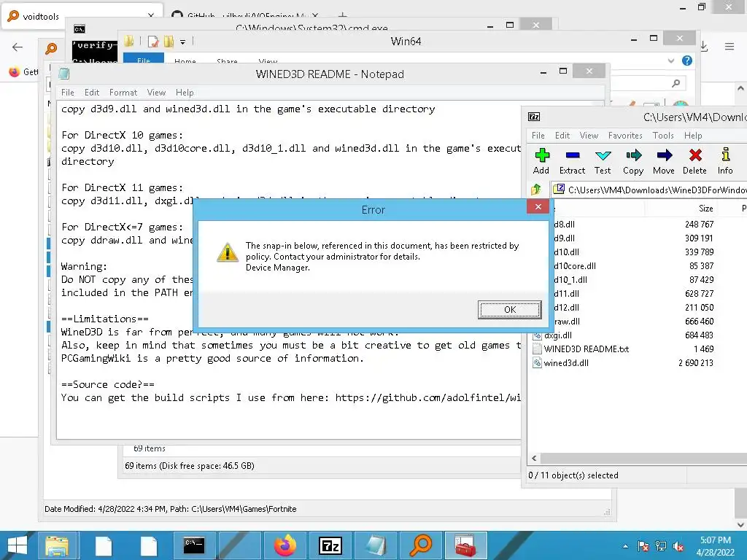
Task: Open Win64 quick access toolbar dropdown
Action: click(182, 42)
